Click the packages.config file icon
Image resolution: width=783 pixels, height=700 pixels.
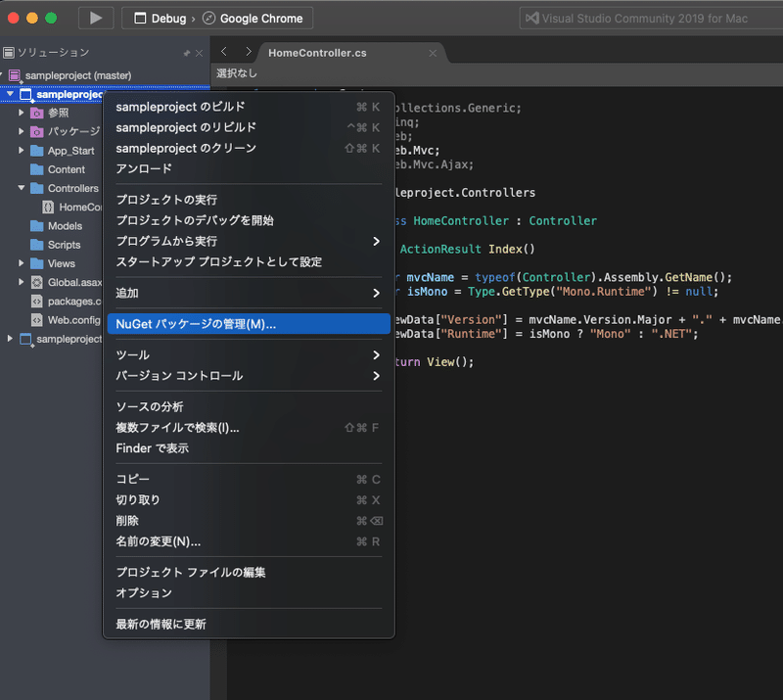pos(36,302)
